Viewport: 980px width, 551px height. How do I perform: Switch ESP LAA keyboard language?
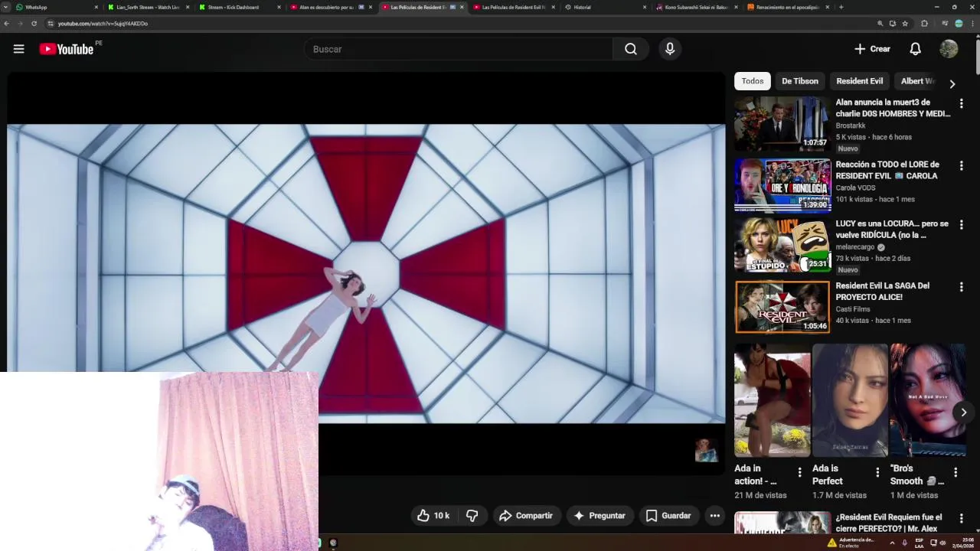point(920,543)
